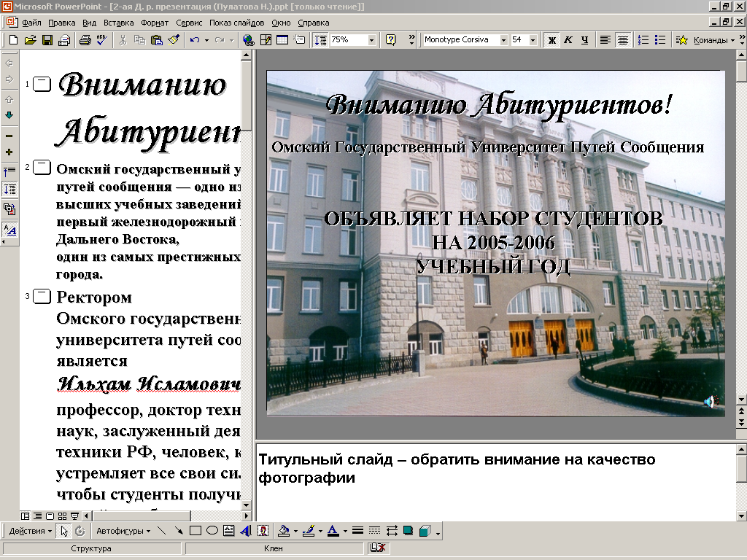Create a new presentation with the blank page icon

pyautogui.click(x=13, y=40)
